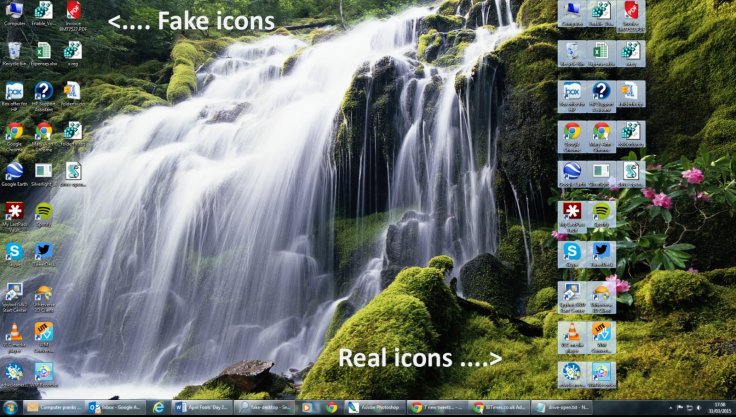The width and height of the screenshot is (736, 417).
Task: Open the highlighted real Skype desktop icon
Action: 571,251
